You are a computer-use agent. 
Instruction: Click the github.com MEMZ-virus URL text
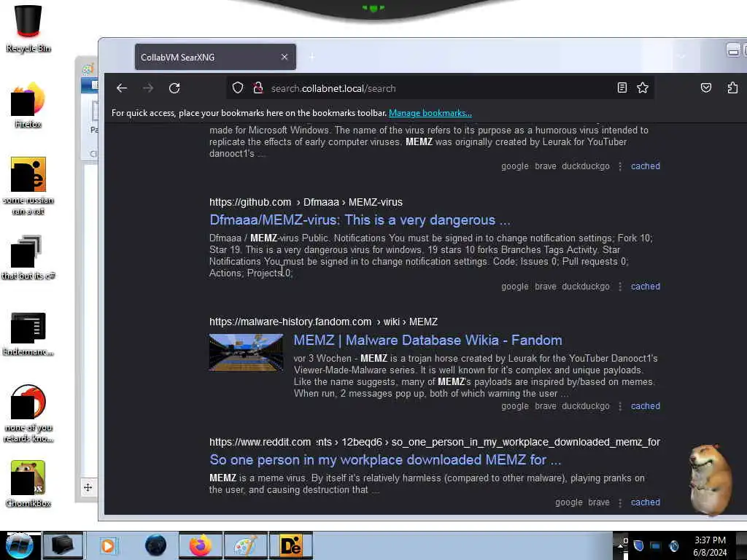pos(306,203)
